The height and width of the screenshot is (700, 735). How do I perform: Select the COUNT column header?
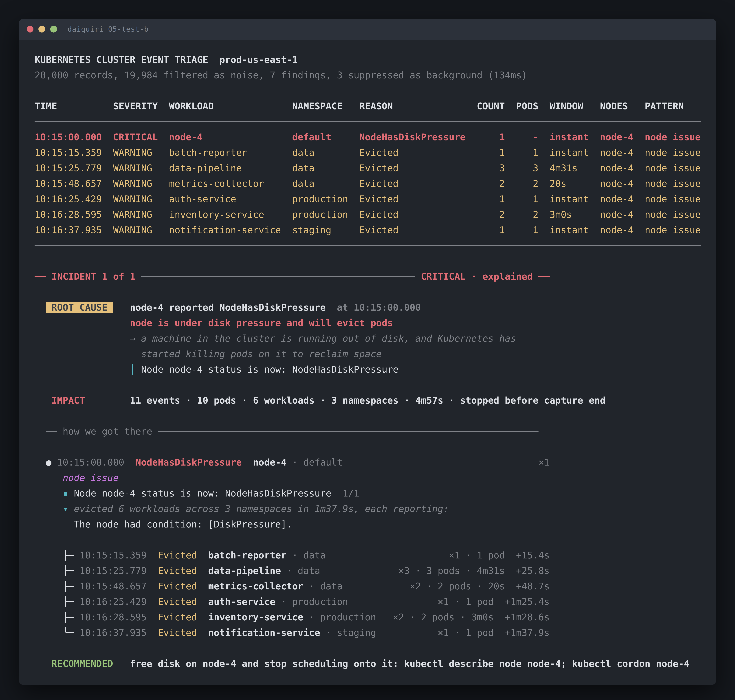tap(491, 106)
